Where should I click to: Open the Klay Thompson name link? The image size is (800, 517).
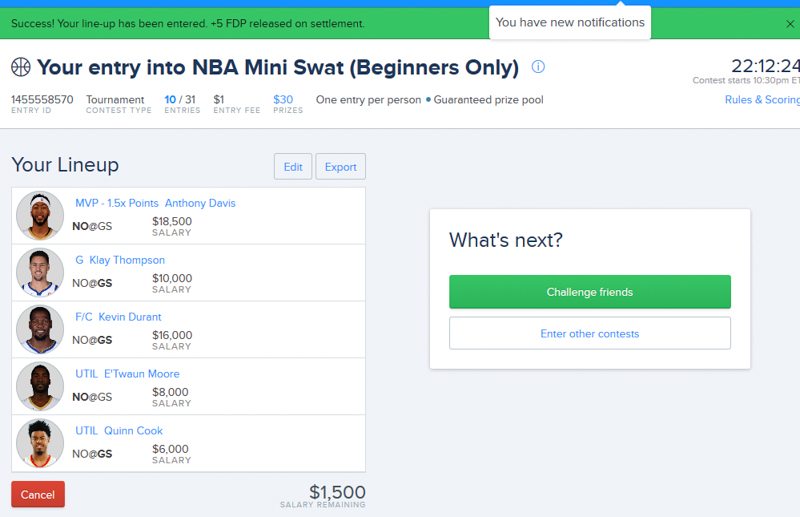[x=127, y=260]
